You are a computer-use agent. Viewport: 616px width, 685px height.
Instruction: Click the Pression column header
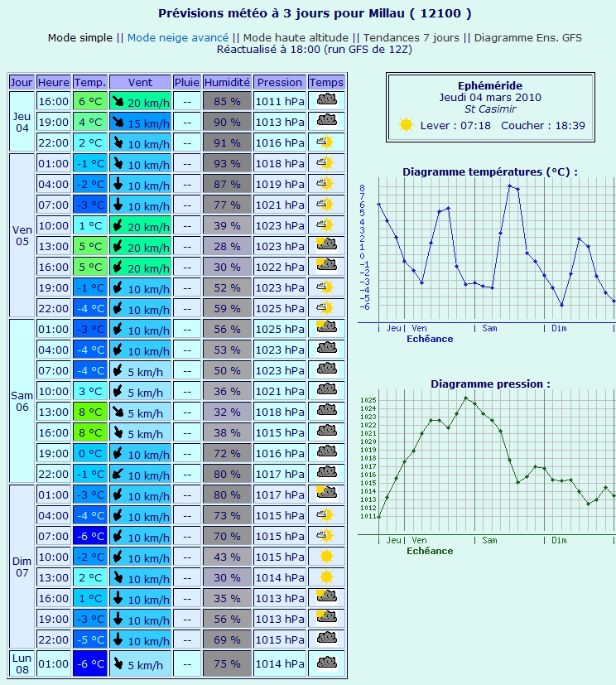[x=279, y=82]
